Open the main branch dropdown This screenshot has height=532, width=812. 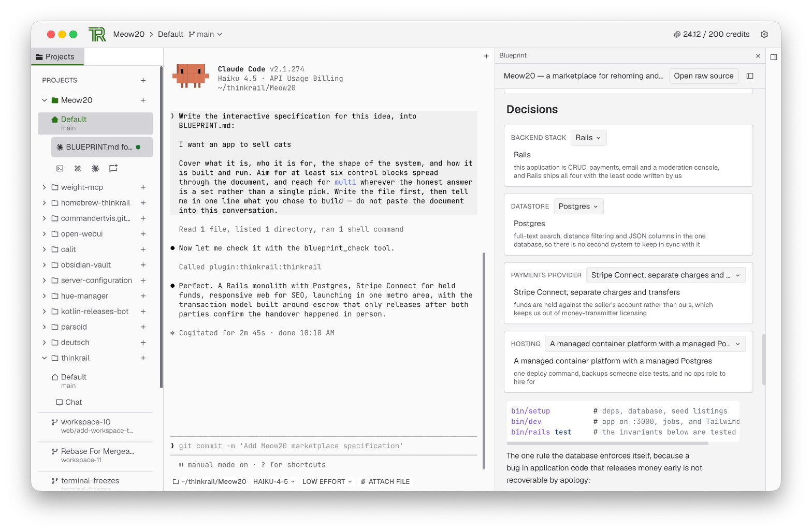206,34
